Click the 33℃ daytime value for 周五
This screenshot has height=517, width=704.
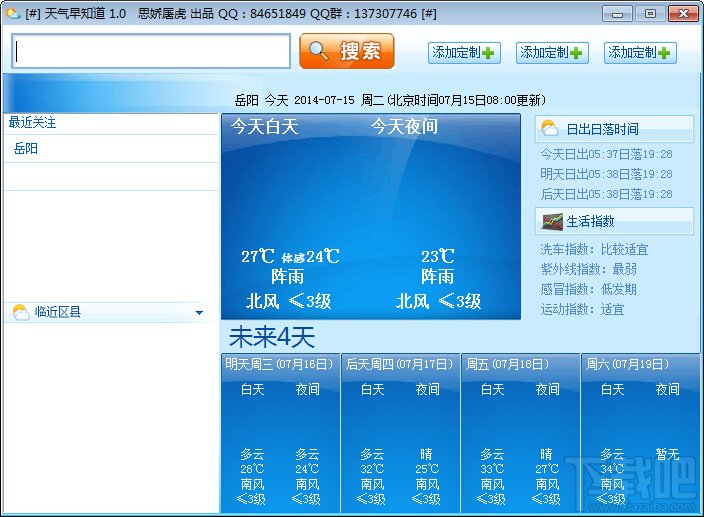pyautogui.click(x=493, y=469)
